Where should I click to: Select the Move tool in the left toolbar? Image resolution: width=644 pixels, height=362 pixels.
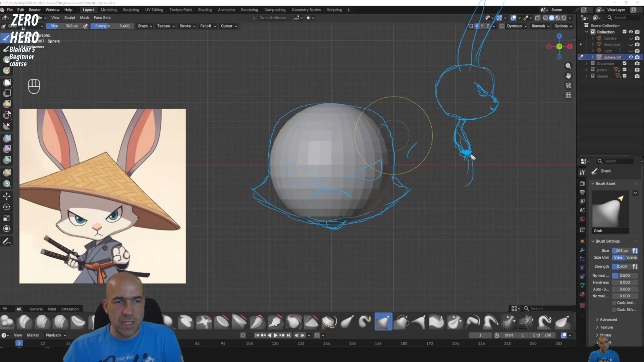click(7, 196)
